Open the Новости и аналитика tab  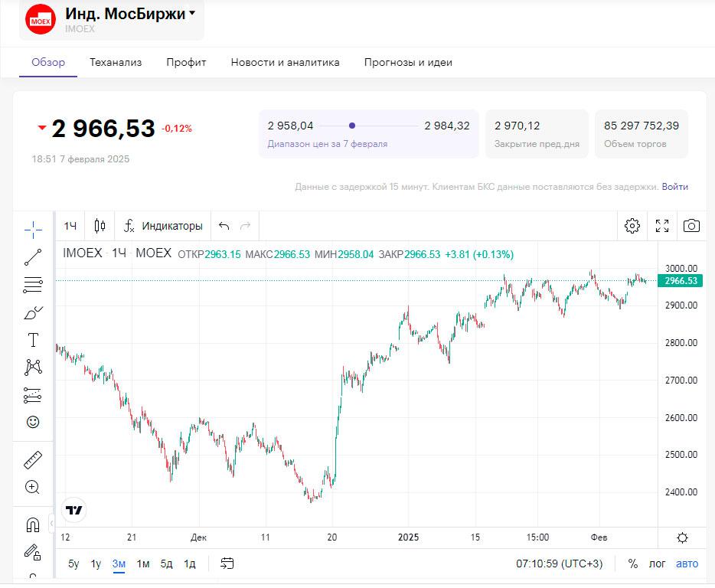[285, 62]
